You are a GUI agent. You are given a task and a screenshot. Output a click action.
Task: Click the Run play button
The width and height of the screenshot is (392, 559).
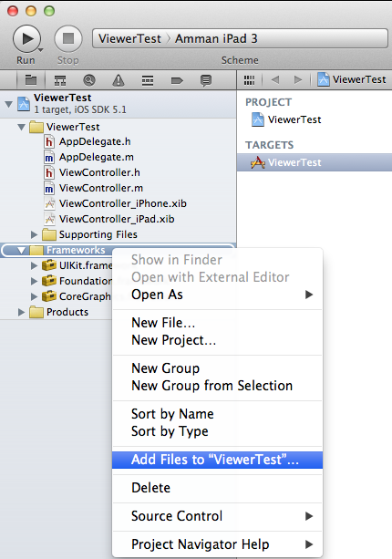coord(27,38)
